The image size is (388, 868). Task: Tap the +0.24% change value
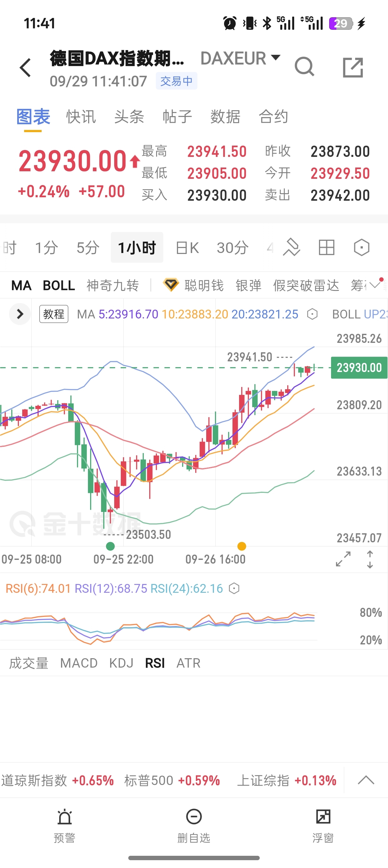(x=44, y=191)
